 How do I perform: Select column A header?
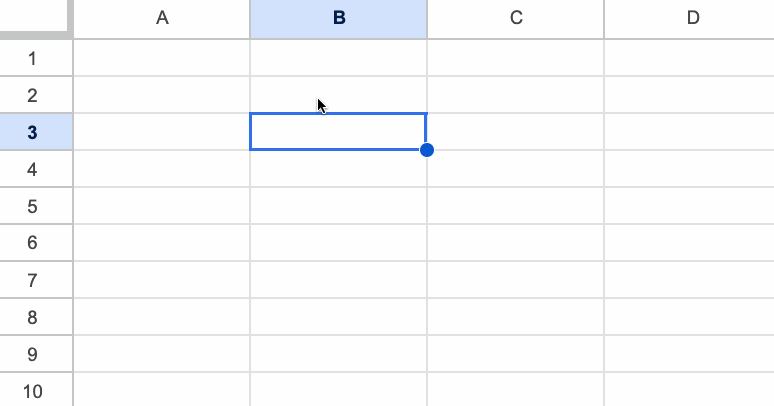coord(162,18)
